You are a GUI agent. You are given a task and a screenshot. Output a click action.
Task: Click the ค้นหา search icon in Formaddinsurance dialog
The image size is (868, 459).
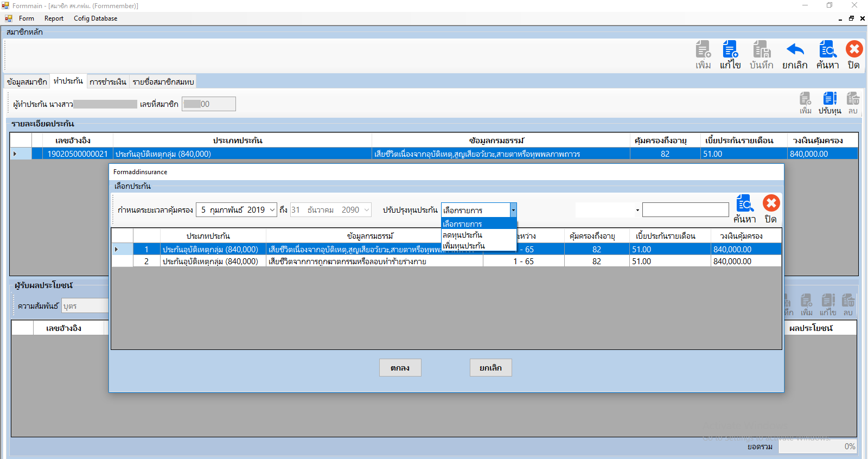coord(744,204)
